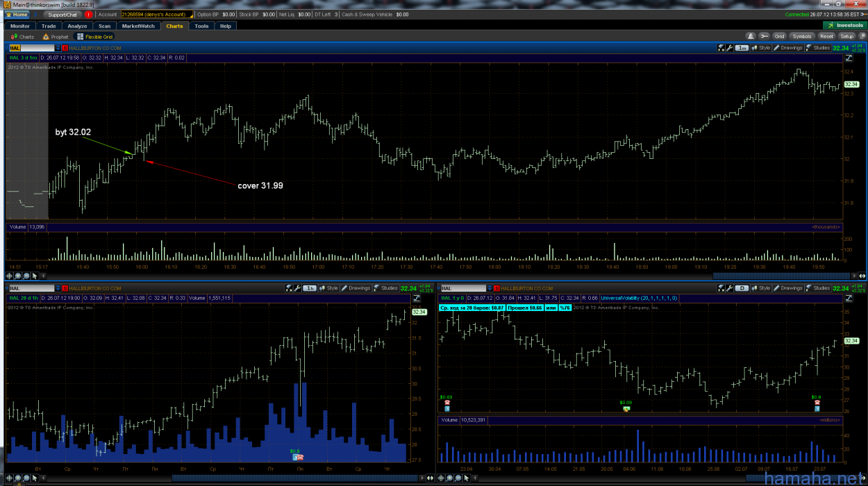868x486 pixels.
Task: Zoom in on bottom-left chart
Action: point(17,478)
